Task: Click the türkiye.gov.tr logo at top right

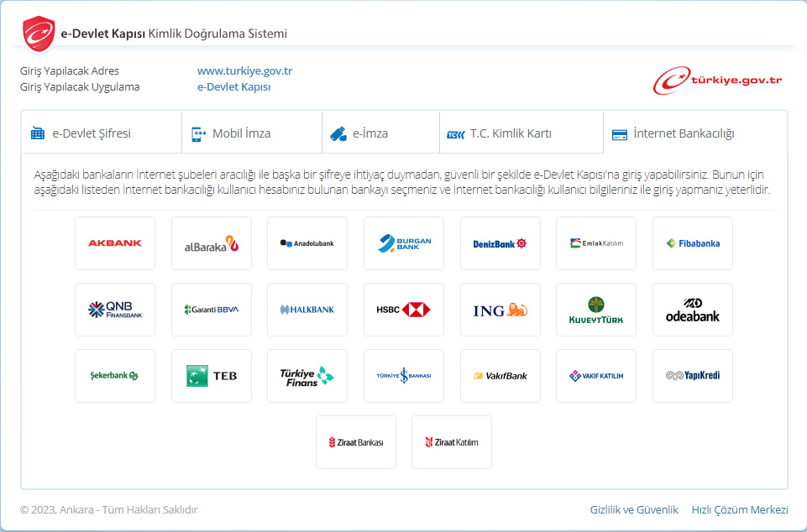Action: pos(718,80)
